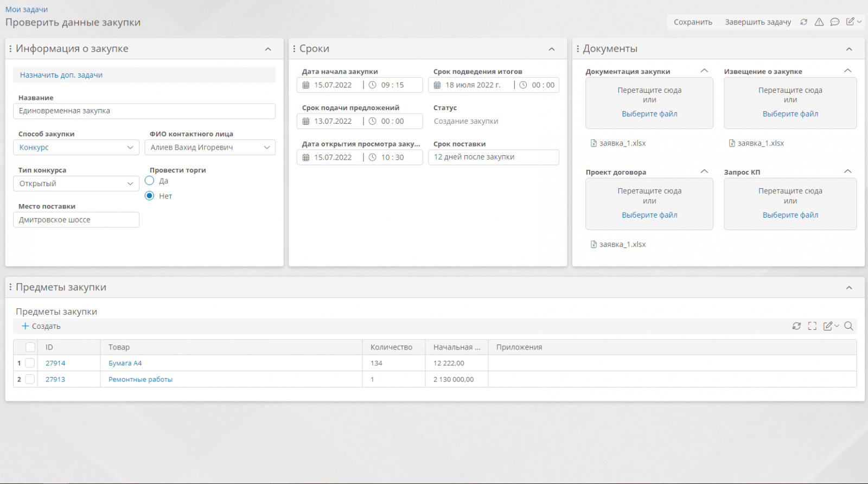Viewport: 868px width, 484px height.
Task: Check the checkbox for row 27914
Action: 30,363
